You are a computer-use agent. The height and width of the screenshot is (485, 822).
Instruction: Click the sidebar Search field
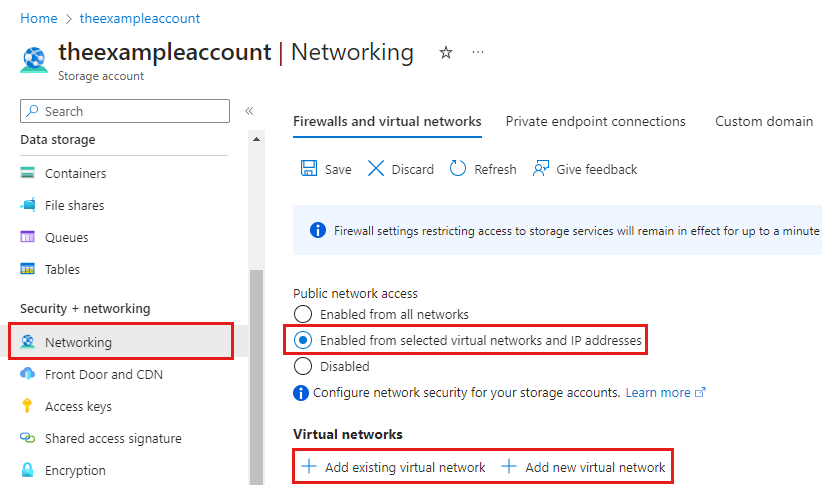pos(125,111)
